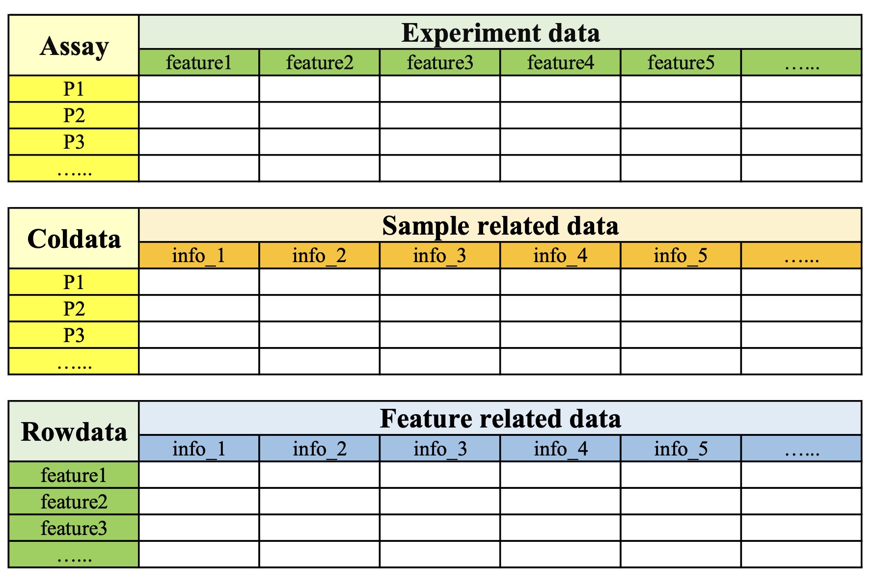Select the Sample related data header
The image size is (873, 588).
pyautogui.click(x=500, y=226)
